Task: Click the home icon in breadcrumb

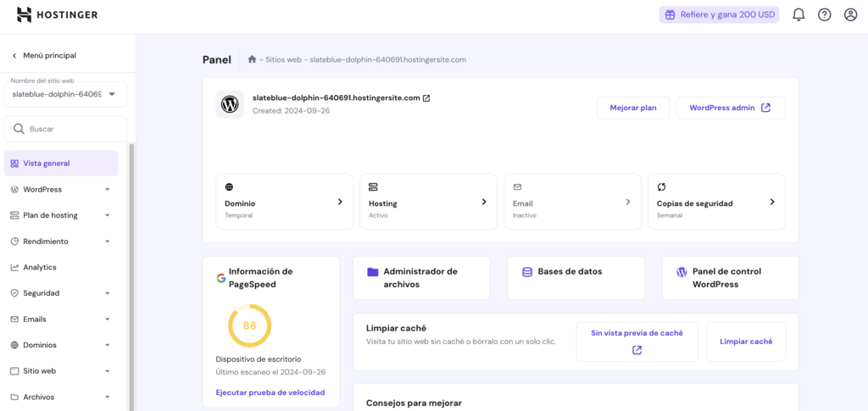Action: coord(252,59)
